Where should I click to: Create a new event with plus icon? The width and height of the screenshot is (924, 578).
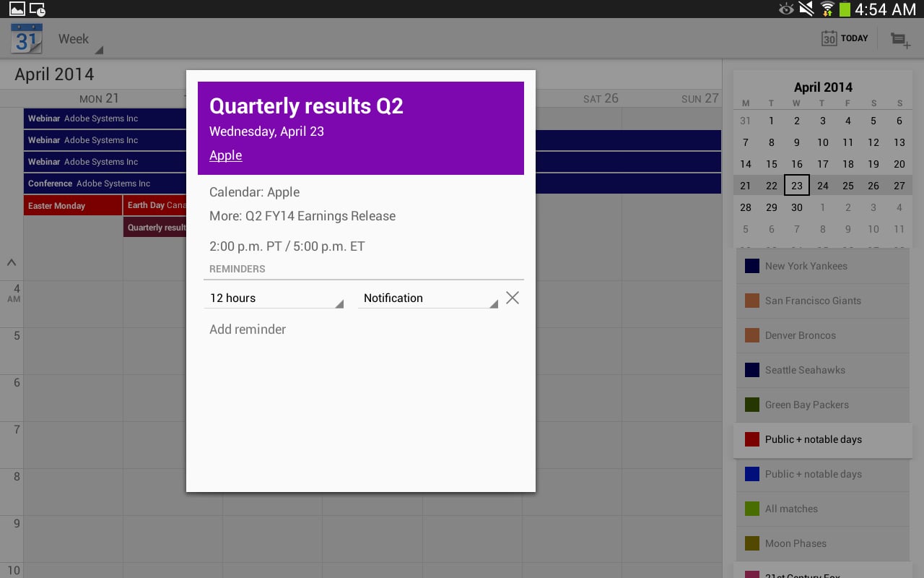click(900, 40)
